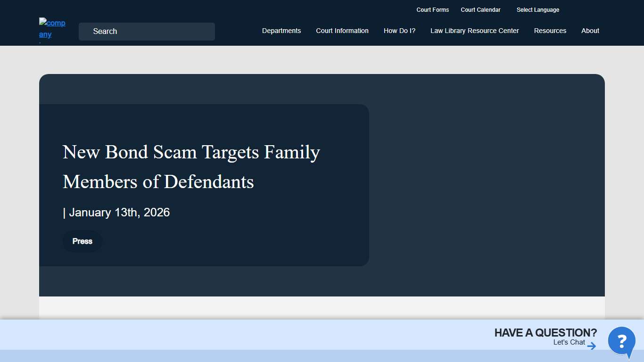Open the Court Forms link
The image size is (644, 362).
pos(432,9)
